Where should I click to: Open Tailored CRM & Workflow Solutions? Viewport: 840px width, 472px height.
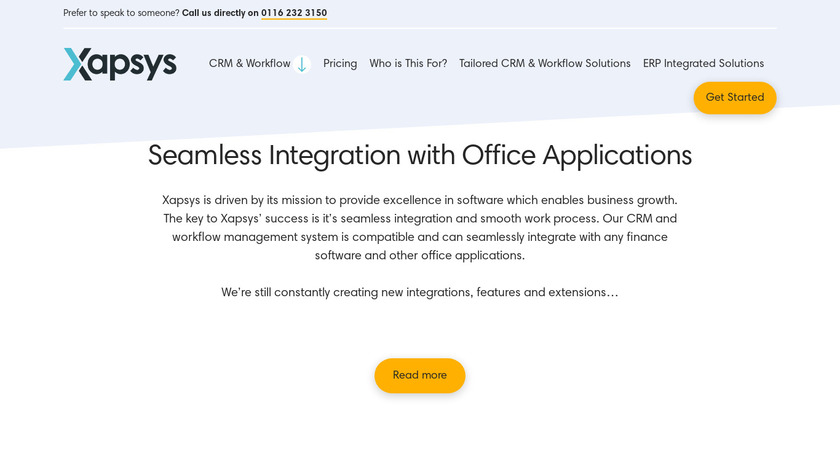tap(545, 63)
